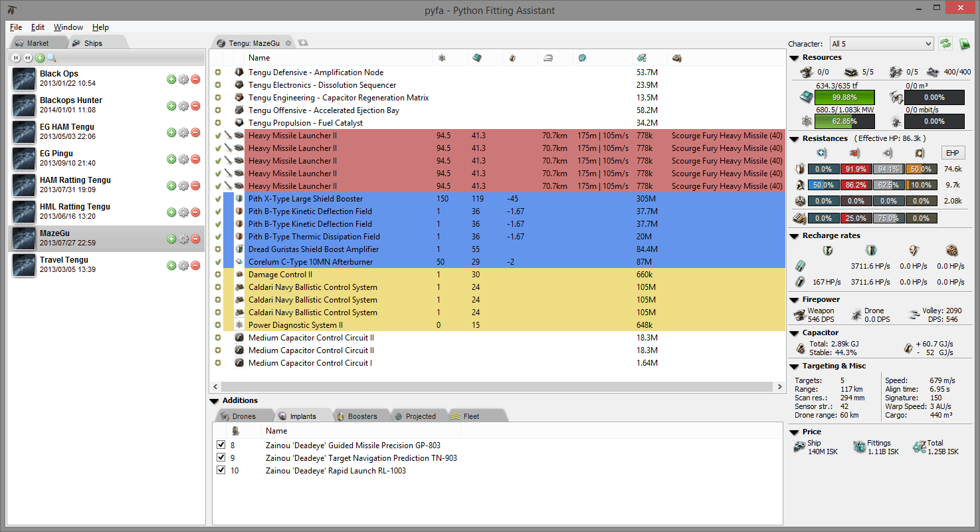Collapse the Firepower section
Viewport: 980px width, 532px height.
[x=795, y=300]
